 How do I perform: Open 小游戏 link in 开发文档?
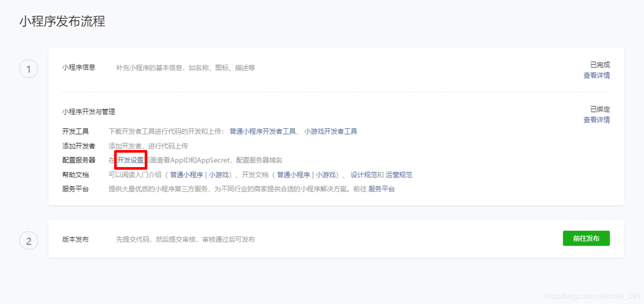[x=326, y=175]
